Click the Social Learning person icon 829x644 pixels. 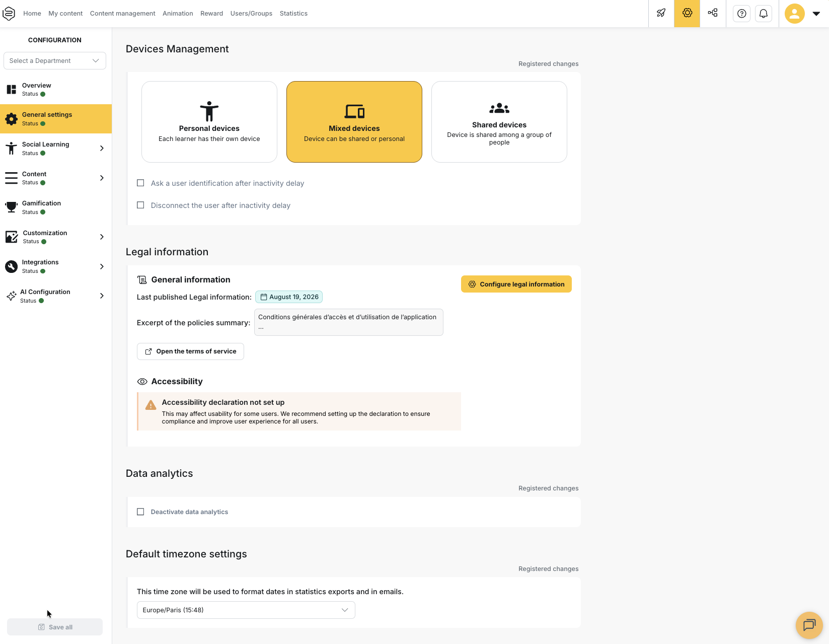point(11,149)
